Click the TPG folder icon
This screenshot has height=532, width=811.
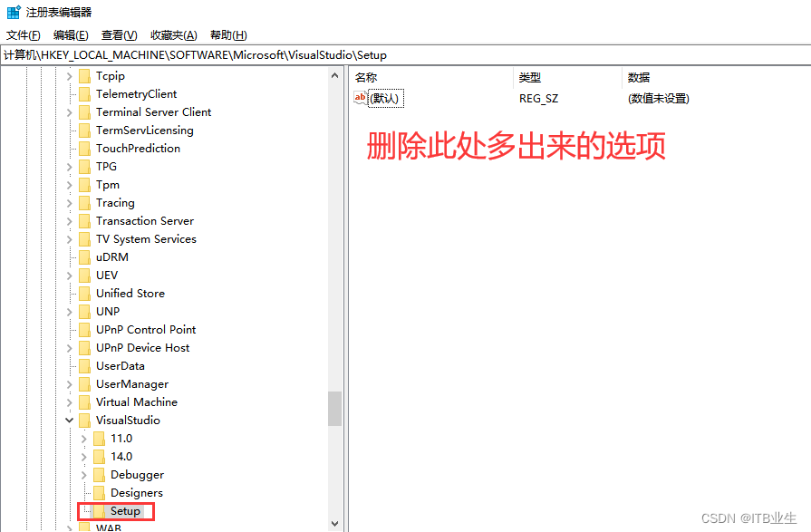84,167
